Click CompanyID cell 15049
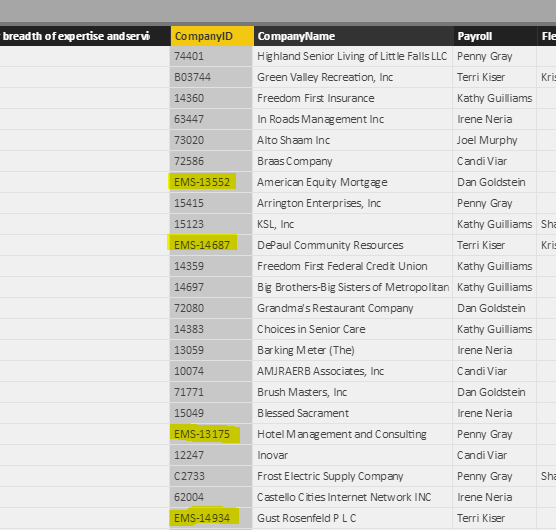 click(x=211, y=413)
